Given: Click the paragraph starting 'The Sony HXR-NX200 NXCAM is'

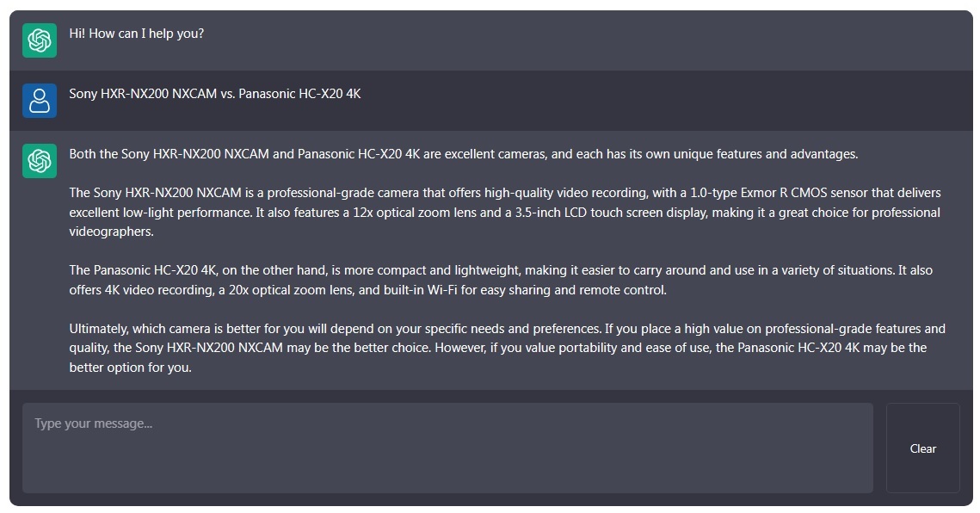Looking at the screenshot, I should point(504,212).
